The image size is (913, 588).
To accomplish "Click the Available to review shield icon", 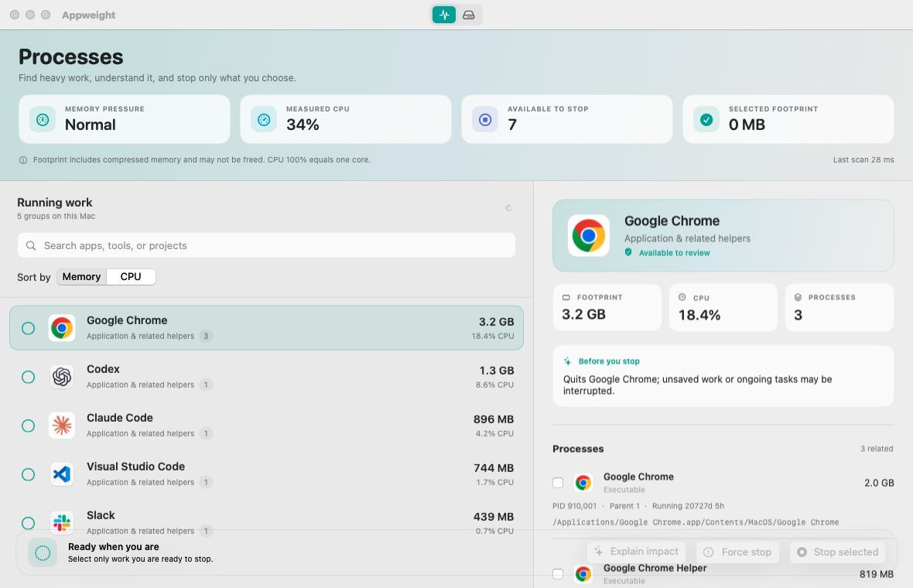I will point(628,252).
